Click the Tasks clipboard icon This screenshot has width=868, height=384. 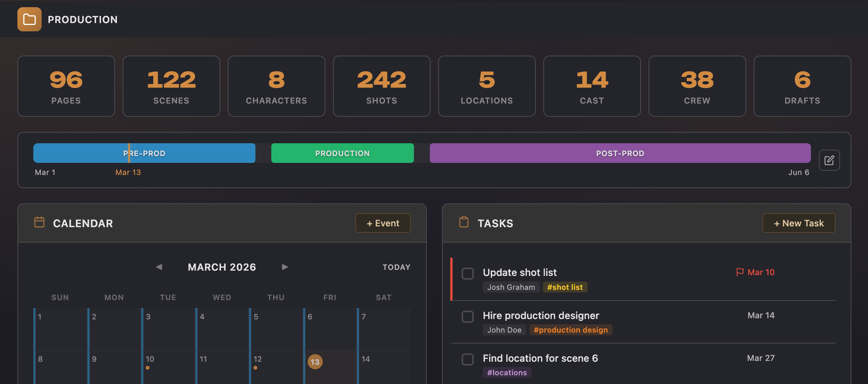pos(464,223)
